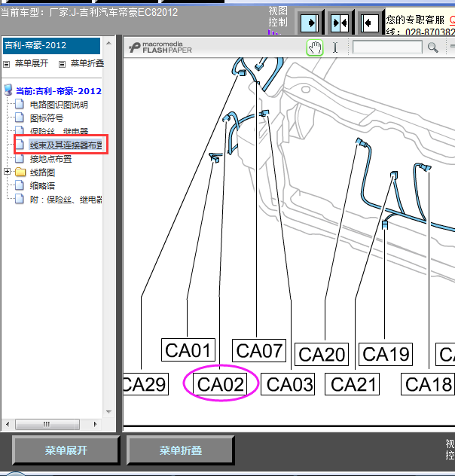Click the FlashPaper search magnifier icon
This screenshot has width=455, height=476.
point(432,47)
